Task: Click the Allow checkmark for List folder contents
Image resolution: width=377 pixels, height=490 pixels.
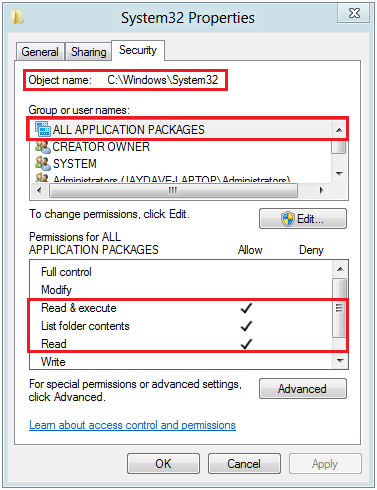Action: click(246, 326)
